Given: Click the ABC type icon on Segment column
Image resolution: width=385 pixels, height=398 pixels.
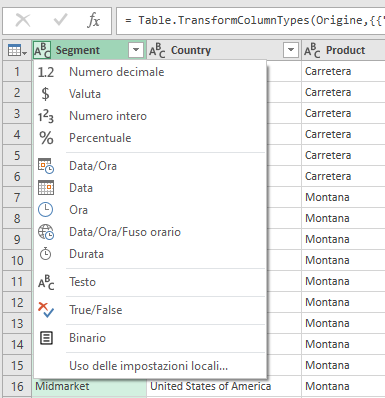Looking at the screenshot, I should click(42, 50).
